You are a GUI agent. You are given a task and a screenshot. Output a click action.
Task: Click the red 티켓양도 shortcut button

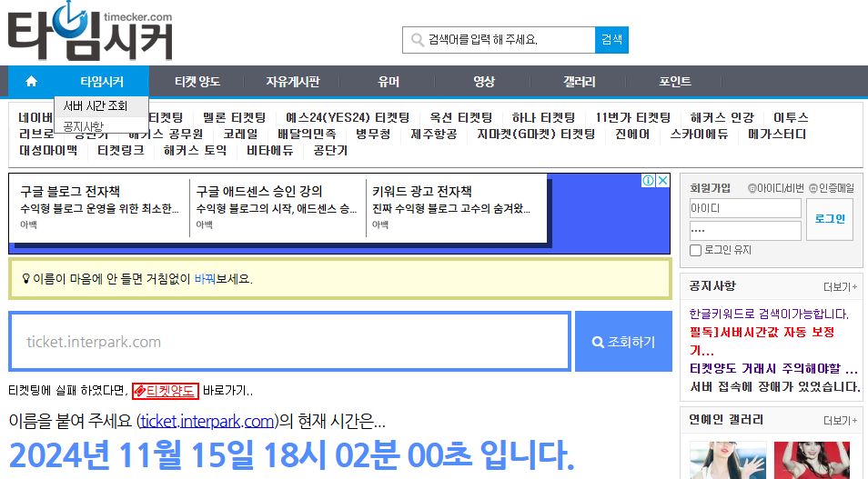coord(166,391)
